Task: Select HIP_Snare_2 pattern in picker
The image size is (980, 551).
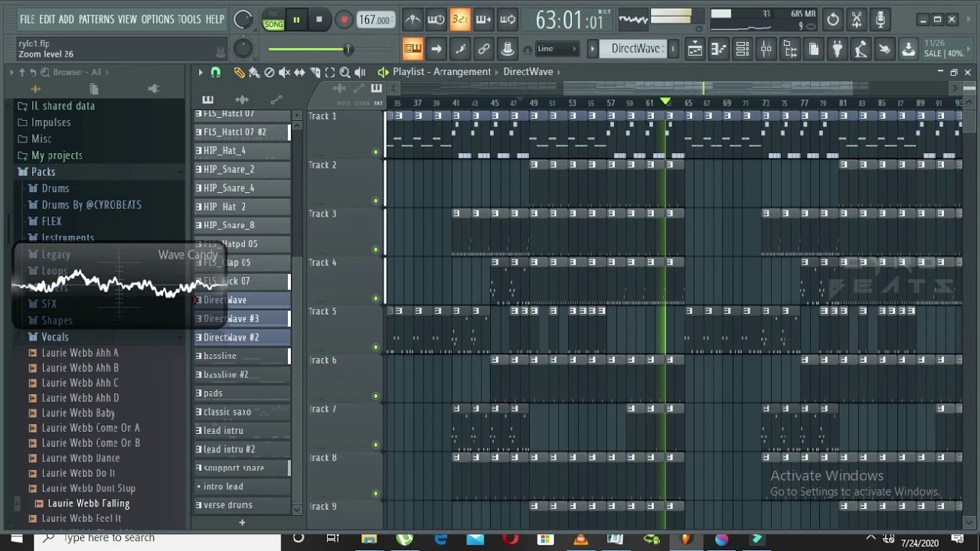Action: (241, 169)
